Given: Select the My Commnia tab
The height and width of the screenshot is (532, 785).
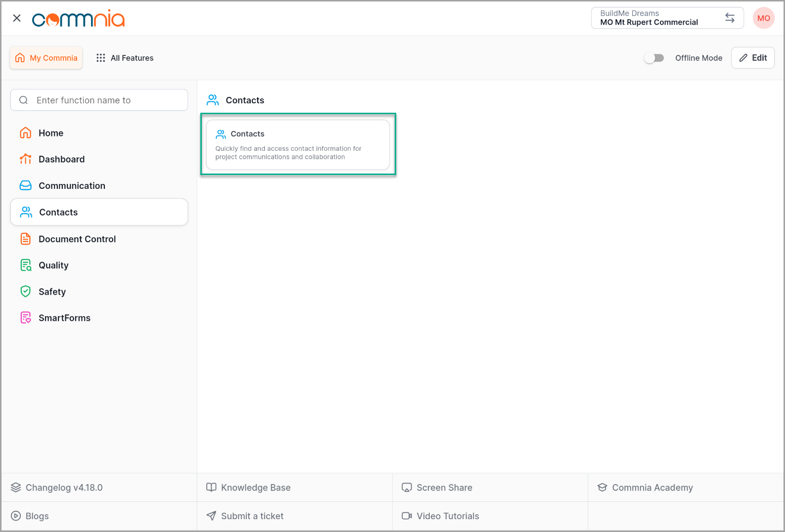Looking at the screenshot, I should click(x=46, y=58).
